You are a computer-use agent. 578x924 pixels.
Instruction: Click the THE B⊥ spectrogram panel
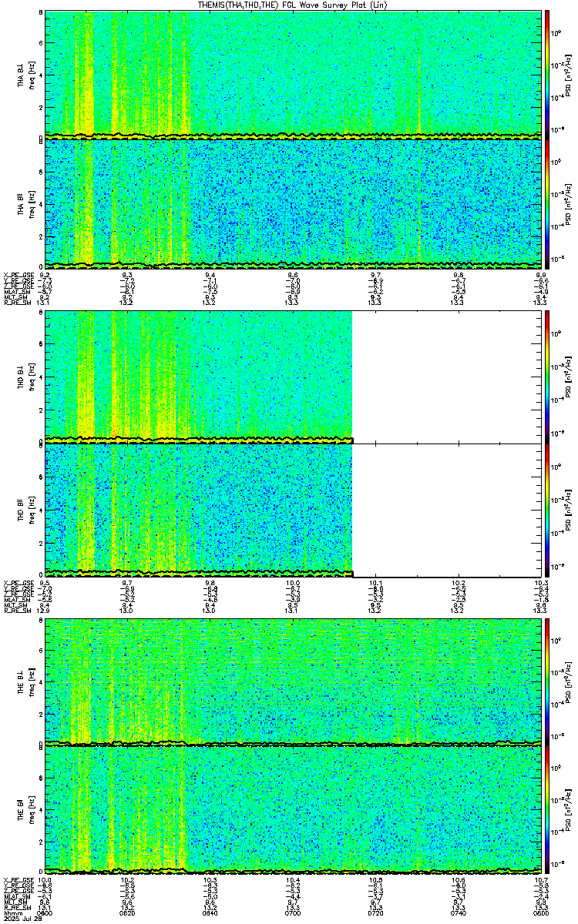(294, 681)
